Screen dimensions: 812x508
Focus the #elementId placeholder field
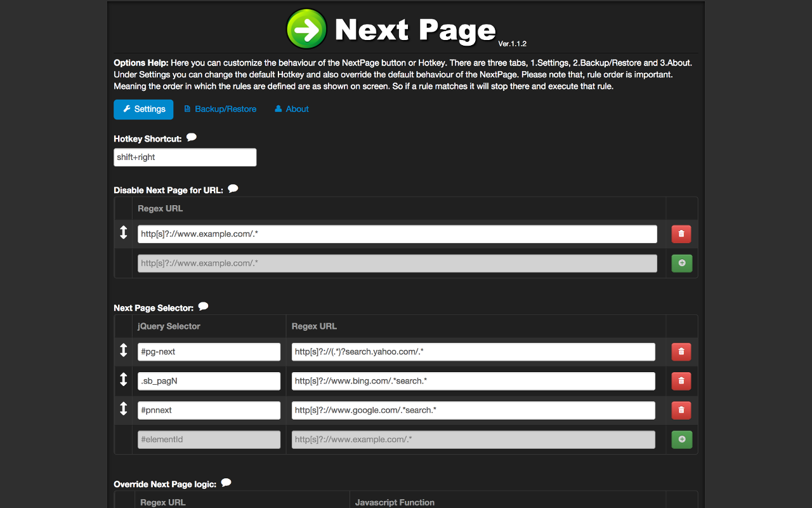point(209,439)
